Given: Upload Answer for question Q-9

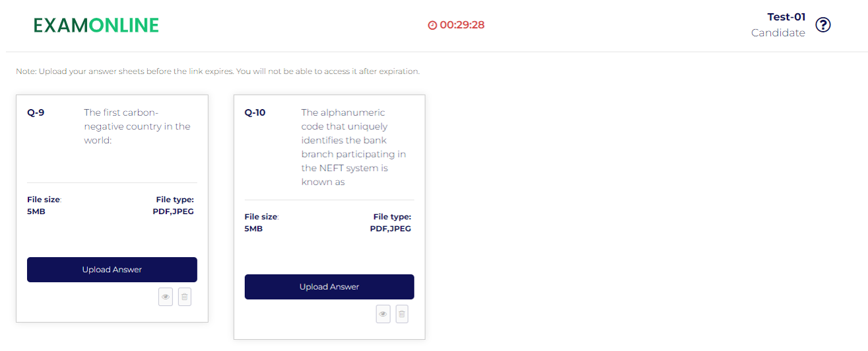Looking at the screenshot, I should pyautogui.click(x=112, y=270).
